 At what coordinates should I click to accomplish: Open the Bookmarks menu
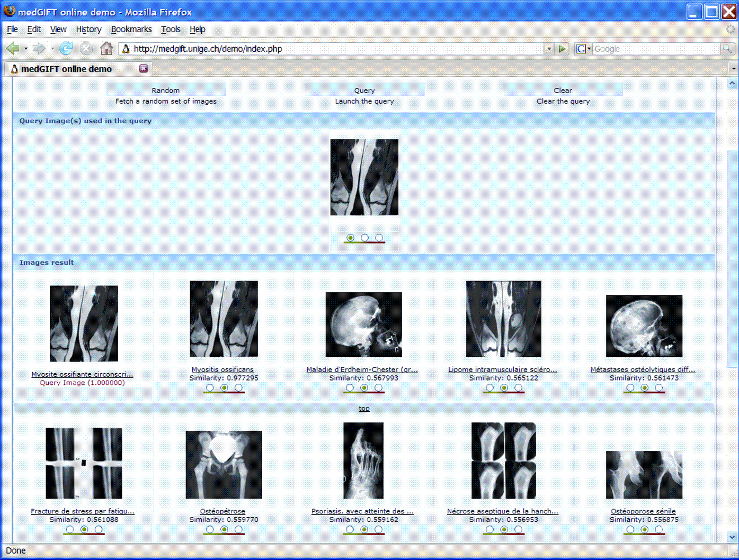(x=131, y=29)
